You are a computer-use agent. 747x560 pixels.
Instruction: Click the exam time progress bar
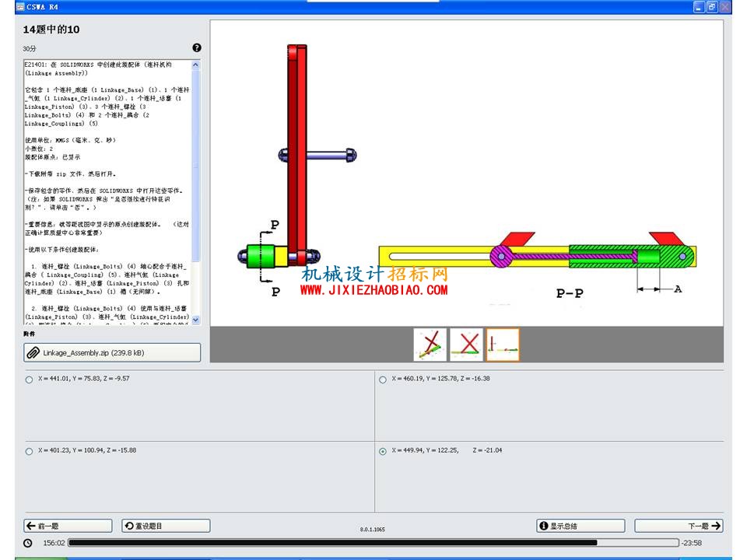(373, 543)
